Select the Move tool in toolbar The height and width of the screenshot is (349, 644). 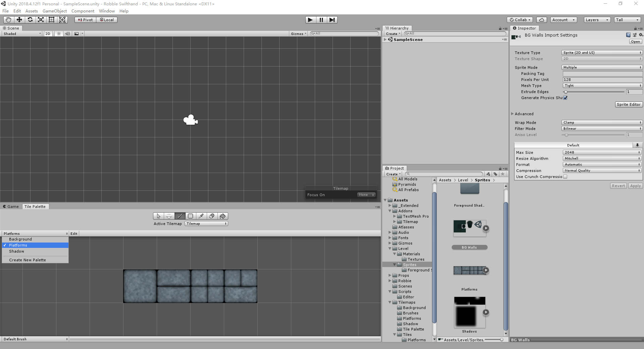19,20
